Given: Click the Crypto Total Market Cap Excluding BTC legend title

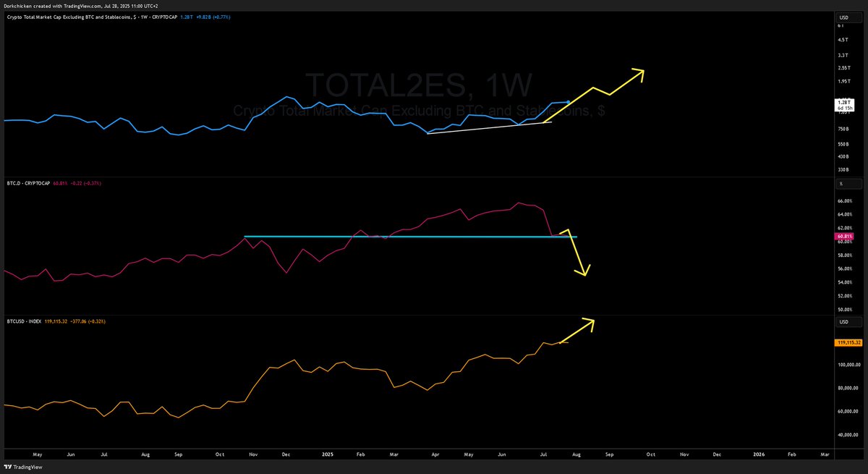Looking at the screenshot, I should [x=90, y=17].
